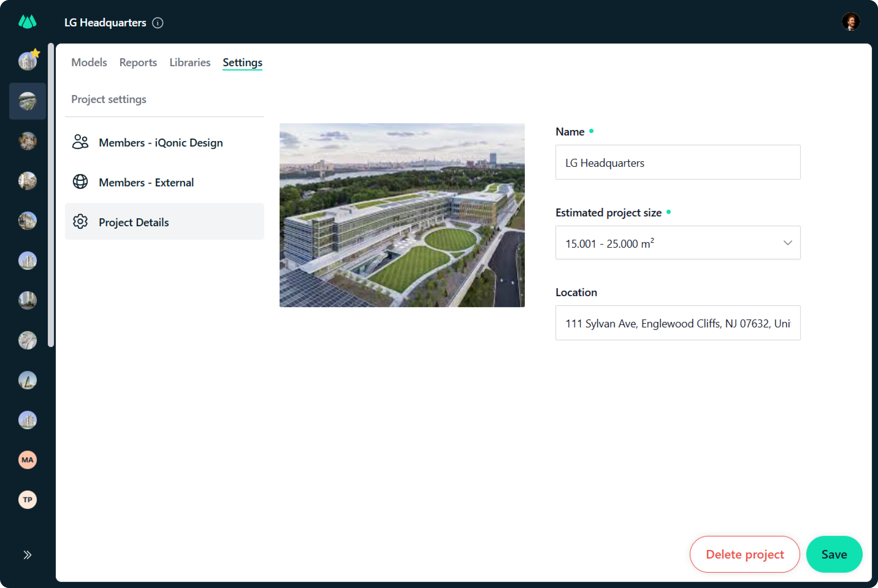This screenshot has height=588, width=878.
Task: Click the sidebar project list scrollbar
Action: [x=51, y=195]
